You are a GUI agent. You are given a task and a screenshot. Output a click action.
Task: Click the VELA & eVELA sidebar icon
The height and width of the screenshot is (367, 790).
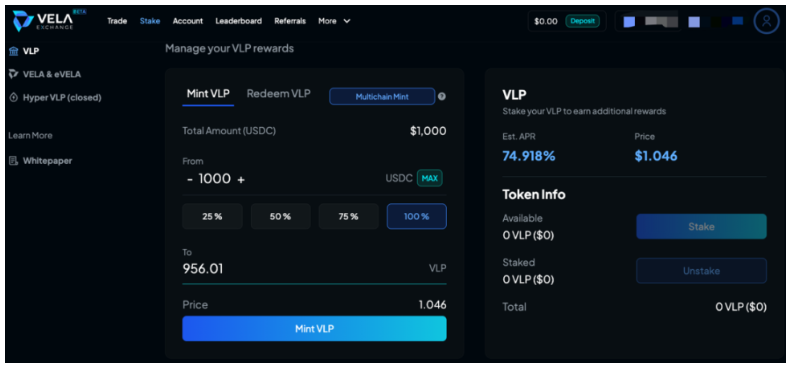pyautogui.click(x=14, y=74)
